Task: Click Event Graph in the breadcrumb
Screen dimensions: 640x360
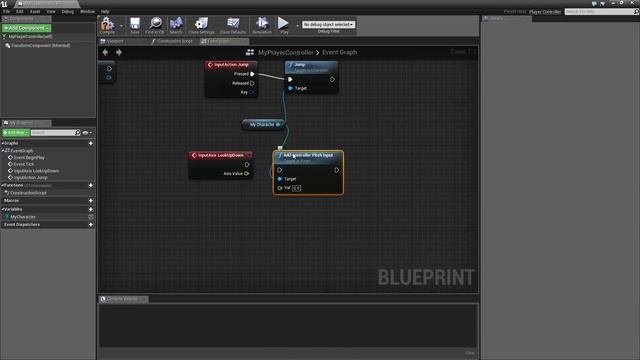Action: tap(340, 52)
